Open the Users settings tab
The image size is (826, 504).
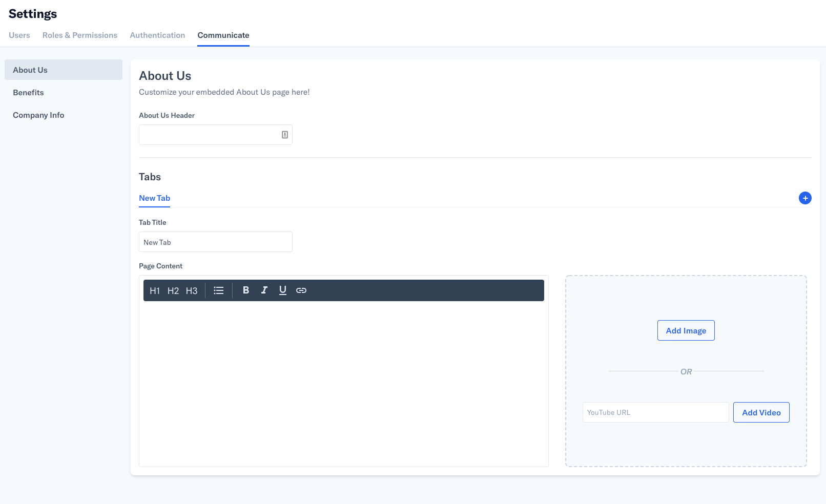click(x=19, y=35)
